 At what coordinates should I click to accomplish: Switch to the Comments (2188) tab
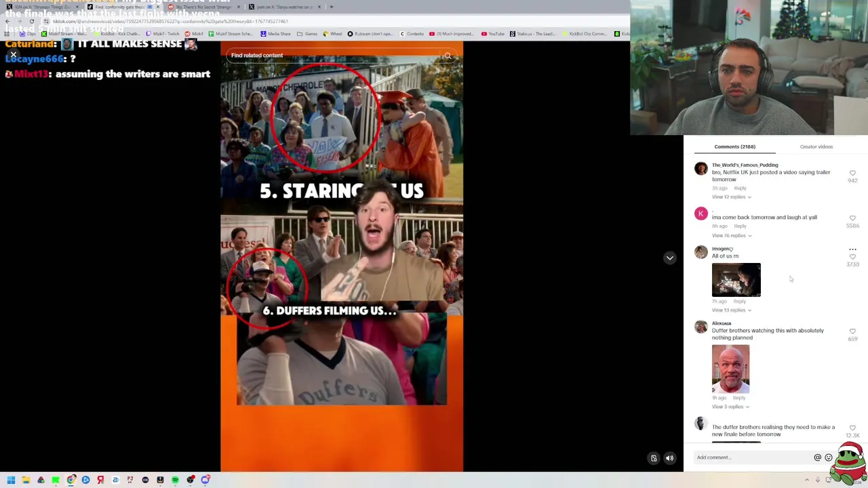click(x=734, y=146)
